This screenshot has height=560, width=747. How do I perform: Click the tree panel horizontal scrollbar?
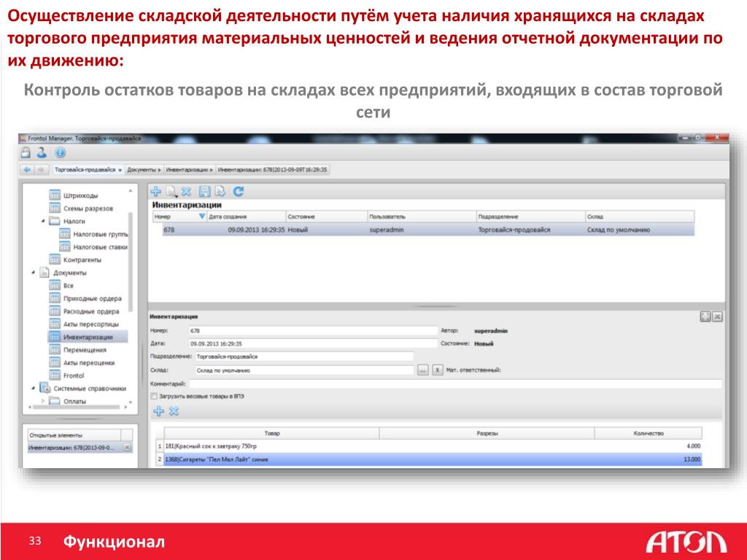click(x=75, y=407)
